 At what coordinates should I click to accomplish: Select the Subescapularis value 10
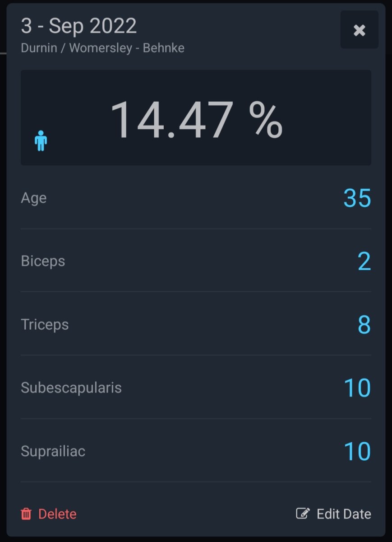click(x=357, y=388)
